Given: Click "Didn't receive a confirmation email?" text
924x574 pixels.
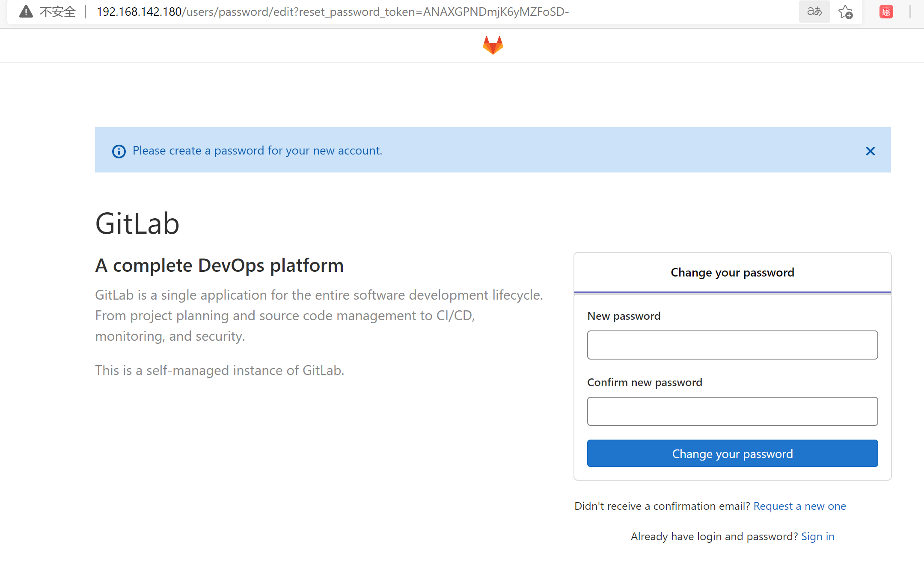Looking at the screenshot, I should (662, 506).
